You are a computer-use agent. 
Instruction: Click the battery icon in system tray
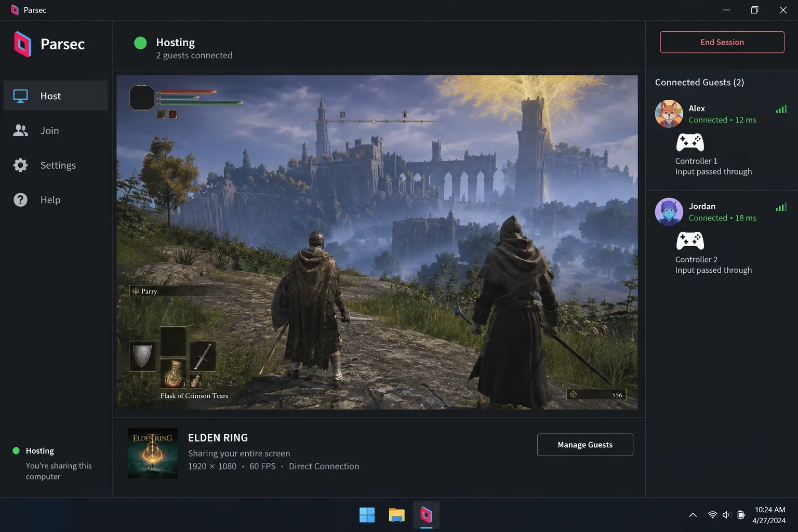pyautogui.click(x=741, y=515)
